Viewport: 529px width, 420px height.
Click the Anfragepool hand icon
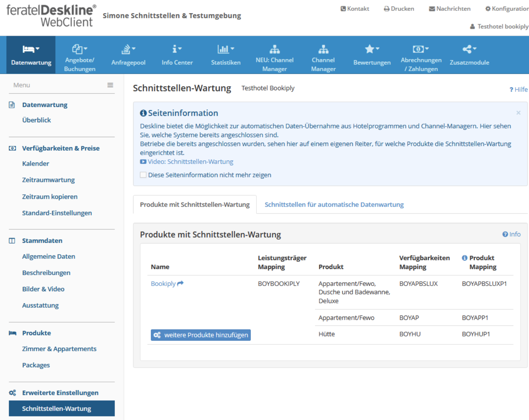126,49
